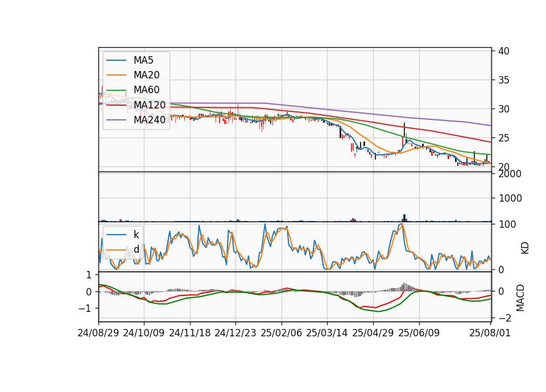This screenshot has width=546, height=392.
Task: Click the MA120 legend label
Action: (150, 105)
